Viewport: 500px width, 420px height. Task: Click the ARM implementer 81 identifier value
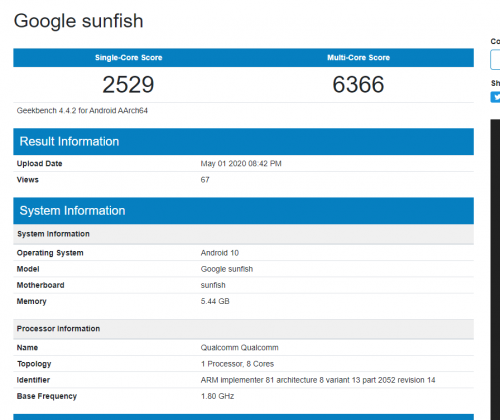point(318,380)
